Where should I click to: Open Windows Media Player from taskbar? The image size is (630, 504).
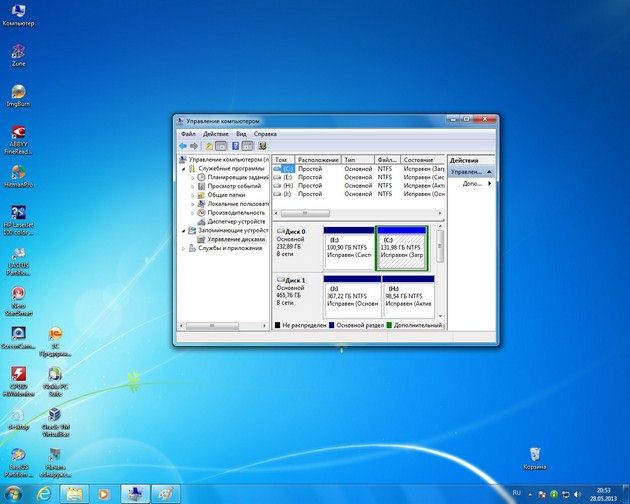tap(104, 494)
